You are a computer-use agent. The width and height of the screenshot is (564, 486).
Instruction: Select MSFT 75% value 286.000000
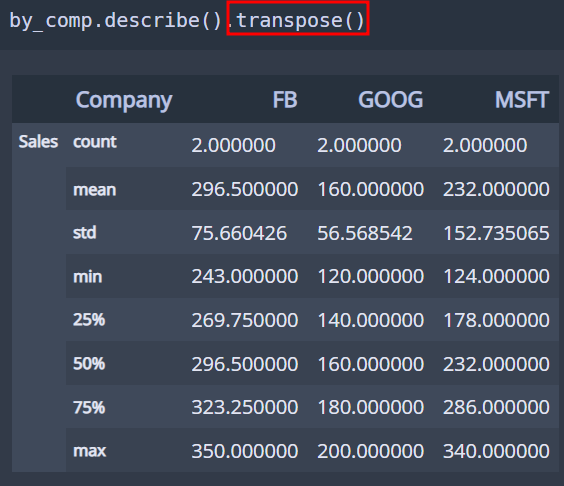(496, 408)
